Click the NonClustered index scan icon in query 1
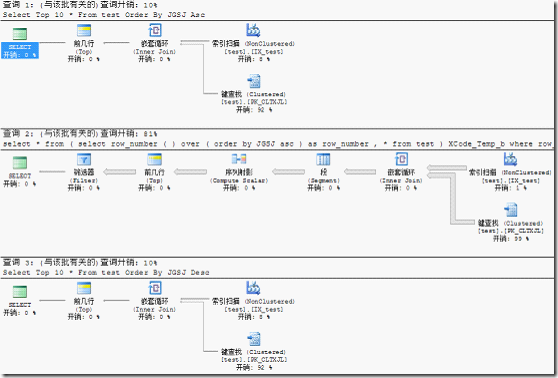Viewport: 558px width, 378px height. [253, 30]
